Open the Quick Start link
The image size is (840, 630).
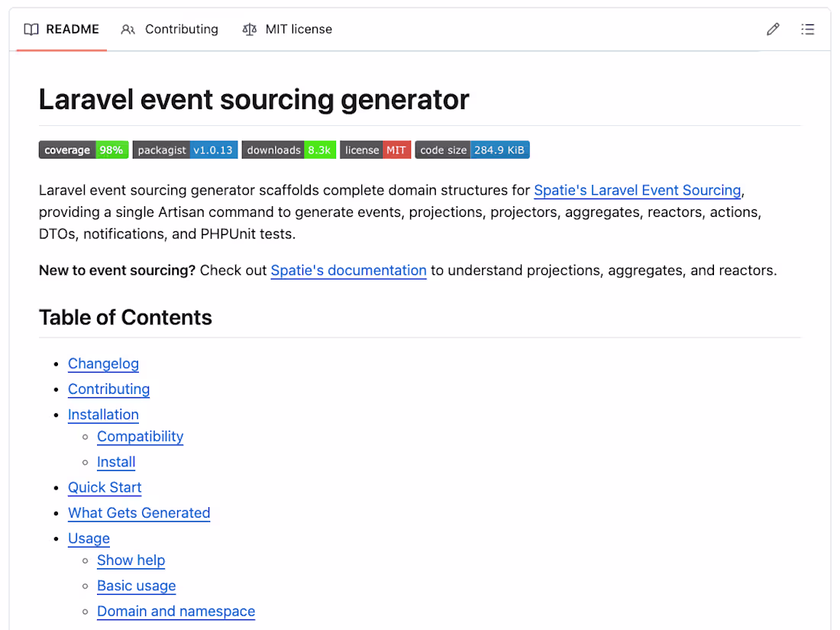pyautogui.click(x=105, y=487)
